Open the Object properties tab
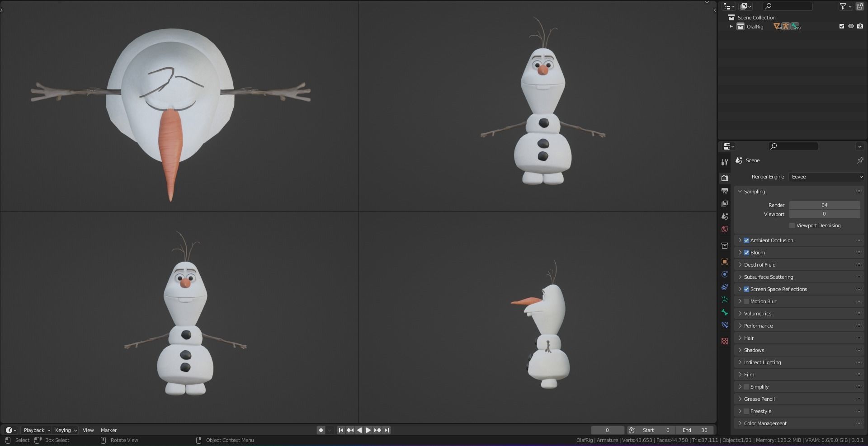Viewport: 868px width, 446px height. [x=725, y=261]
